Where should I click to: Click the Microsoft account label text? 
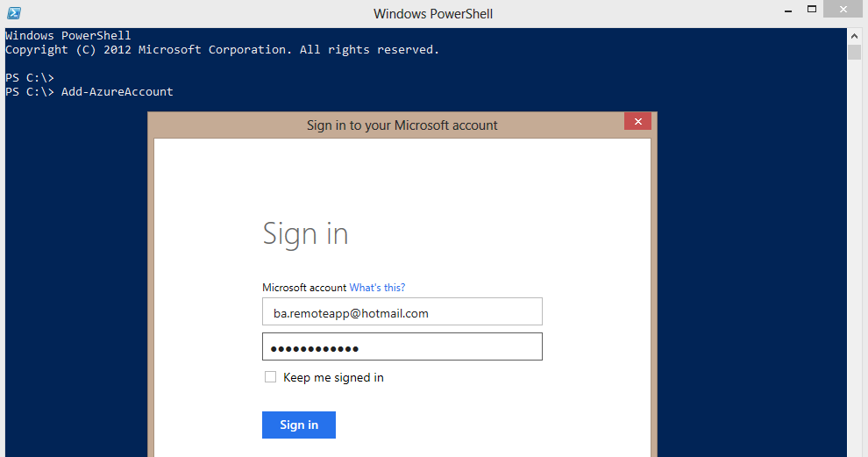pos(304,288)
